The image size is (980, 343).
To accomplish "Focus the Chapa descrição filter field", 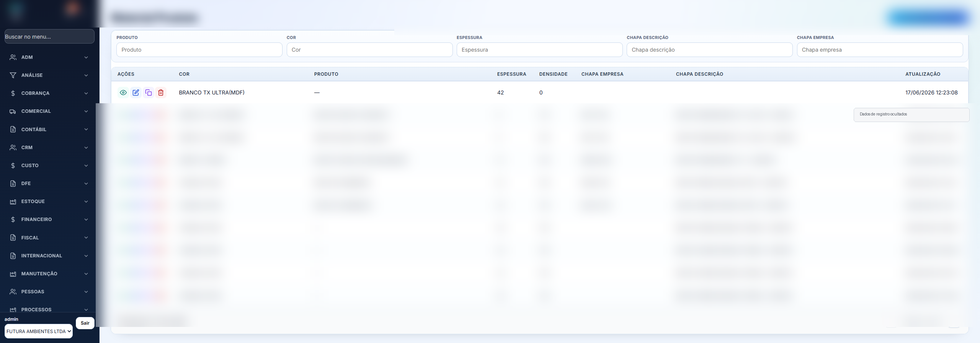I will pyautogui.click(x=709, y=50).
